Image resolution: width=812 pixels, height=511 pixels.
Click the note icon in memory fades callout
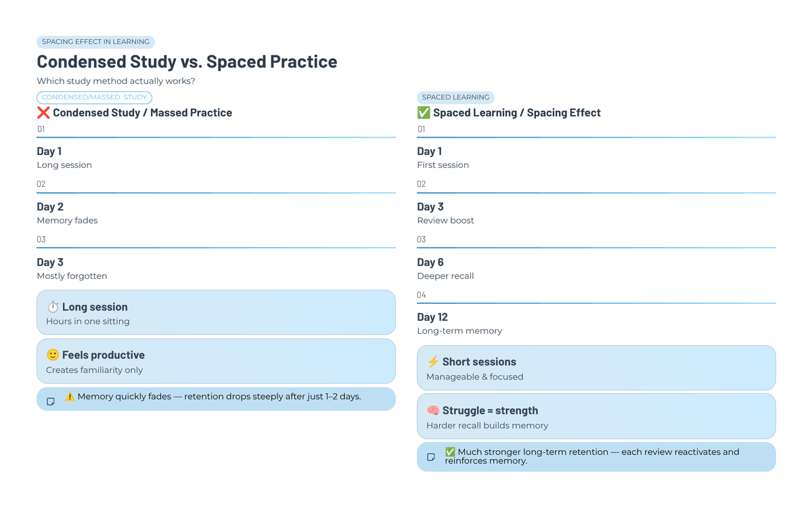pyautogui.click(x=51, y=401)
